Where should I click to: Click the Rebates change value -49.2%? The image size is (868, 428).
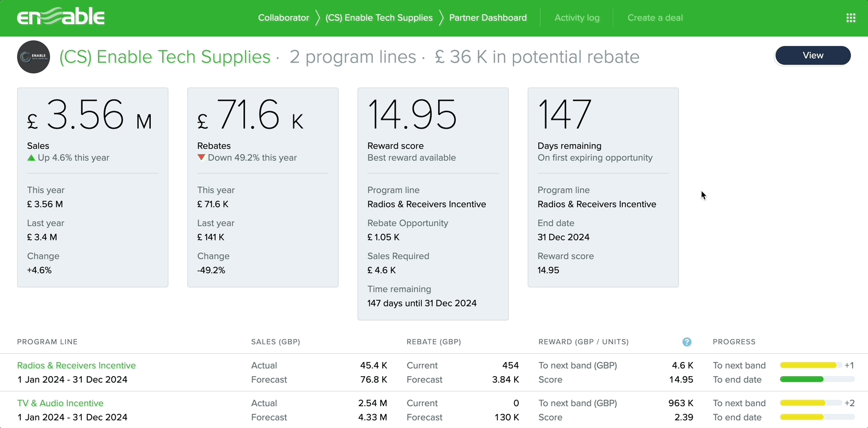(x=211, y=270)
